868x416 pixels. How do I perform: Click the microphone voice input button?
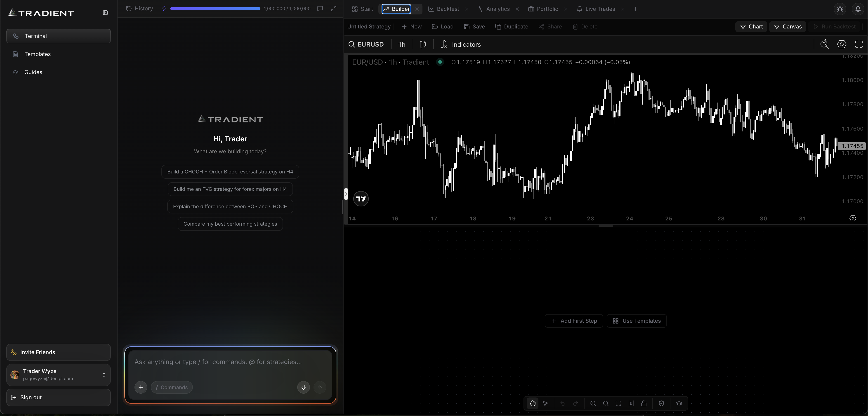coord(303,387)
